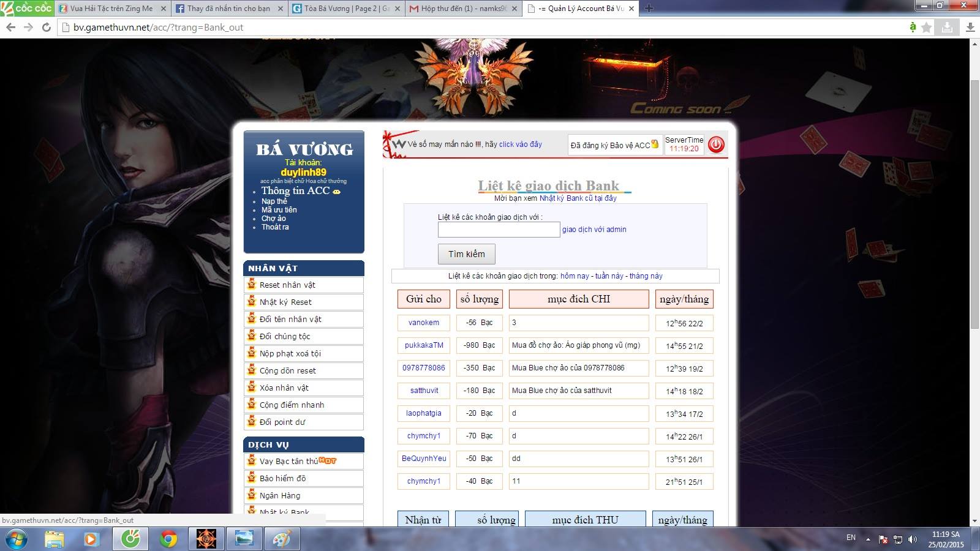Click recipient pukkakaTM in the table
The width and height of the screenshot is (980, 551).
pos(424,345)
